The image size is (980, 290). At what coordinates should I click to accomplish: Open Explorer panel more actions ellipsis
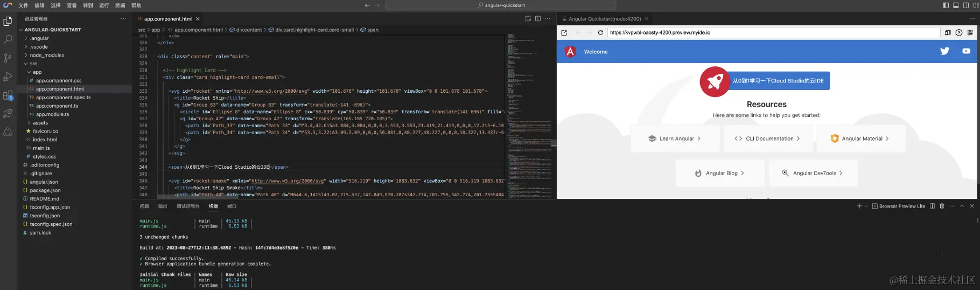[123, 18]
